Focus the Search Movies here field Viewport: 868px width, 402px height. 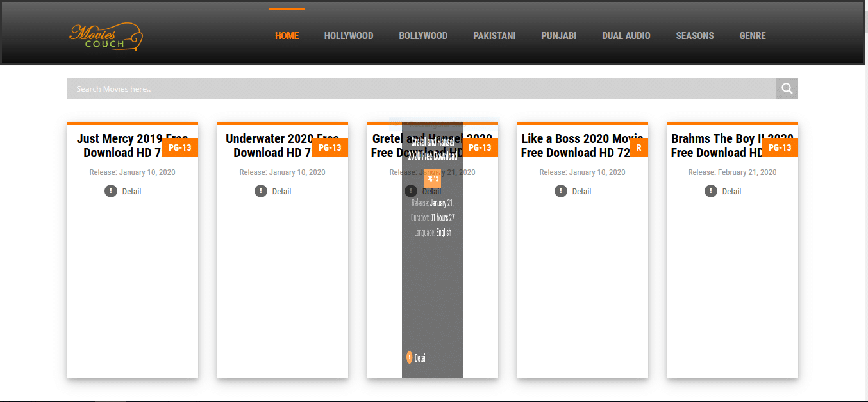422,88
